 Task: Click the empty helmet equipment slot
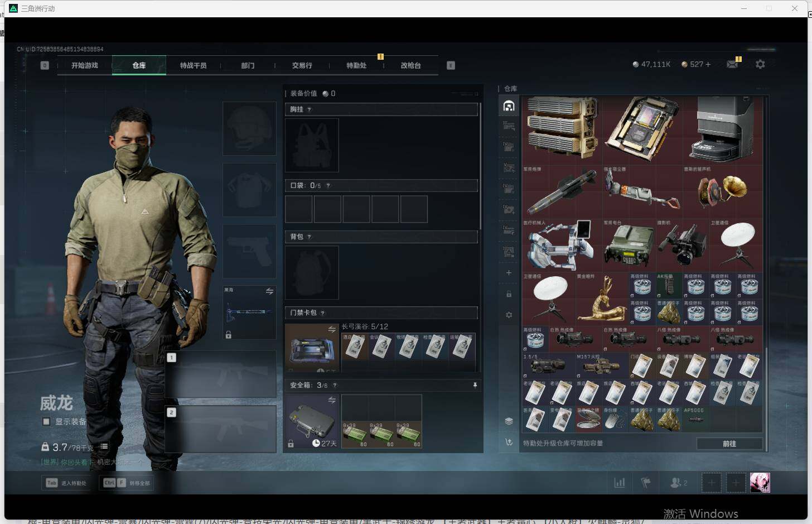[x=249, y=128]
